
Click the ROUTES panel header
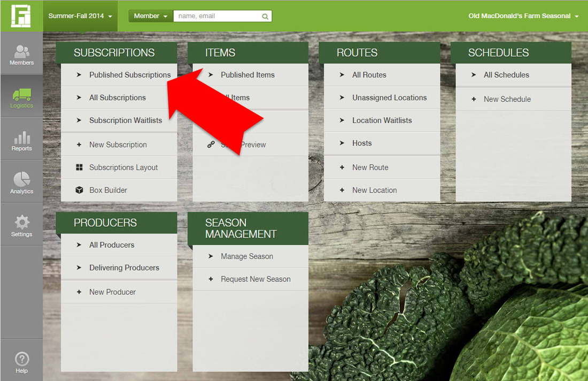pyautogui.click(x=379, y=52)
